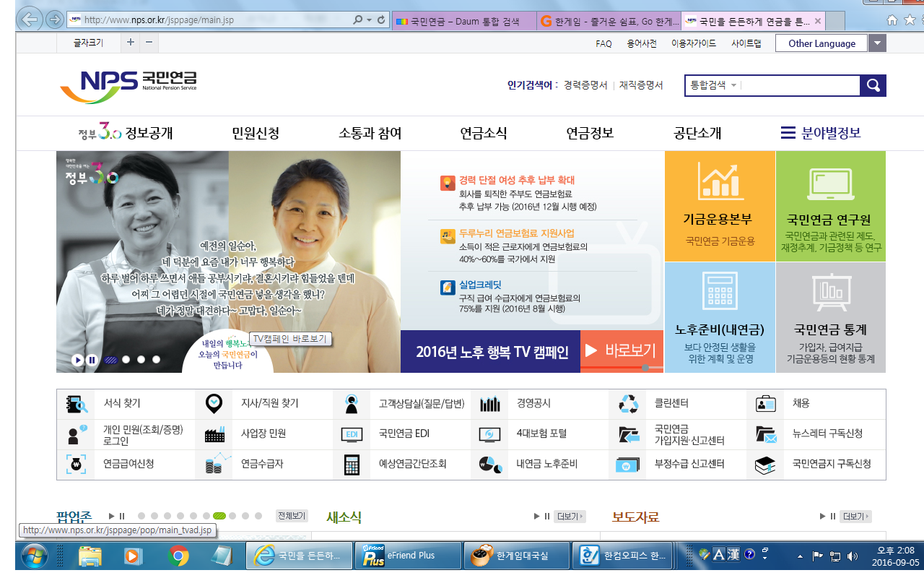Play the main banner slideshow
Image resolution: width=924 pixels, height=578 pixels.
pos(77,359)
